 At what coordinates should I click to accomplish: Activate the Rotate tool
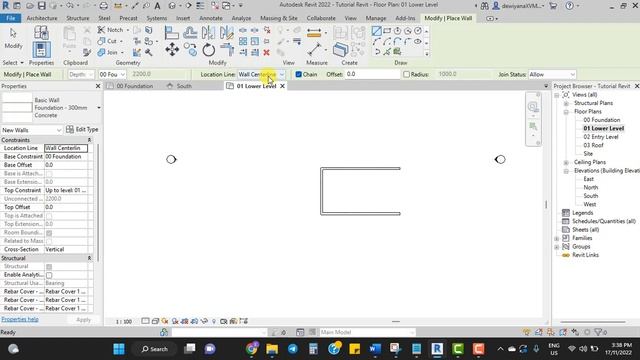[209, 50]
